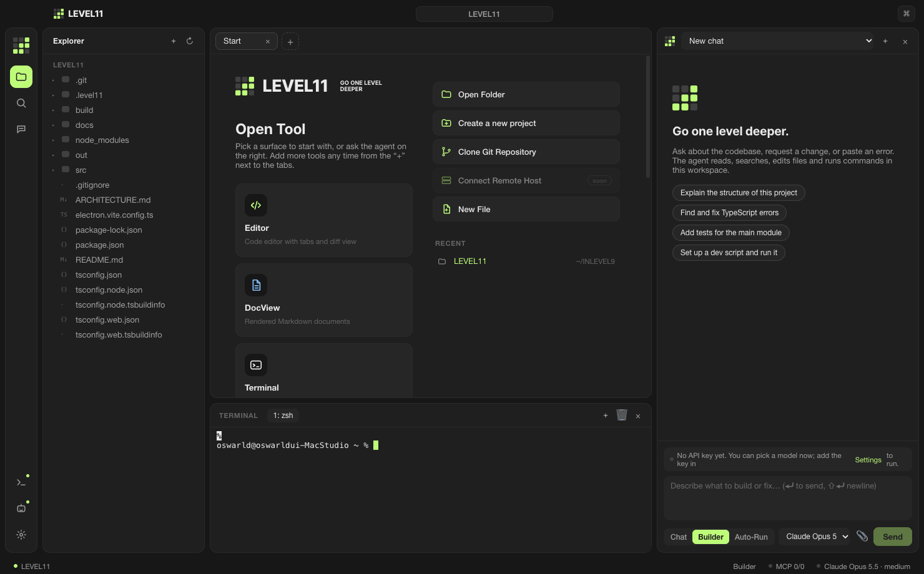Click Clone Git Repository option
924x574 pixels.
pos(526,152)
